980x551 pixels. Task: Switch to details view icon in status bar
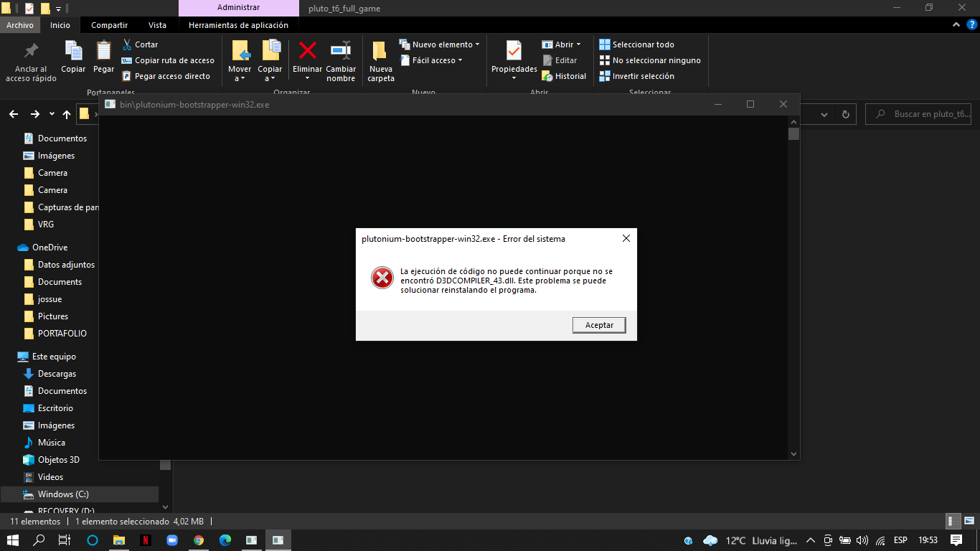(953, 522)
